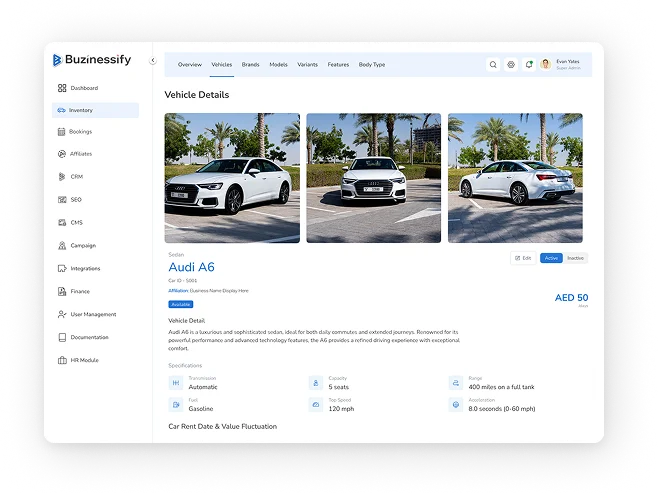Screen dimensions: 658x493
Task: Switch to the Brands tab
Action: tap(250, 64)
